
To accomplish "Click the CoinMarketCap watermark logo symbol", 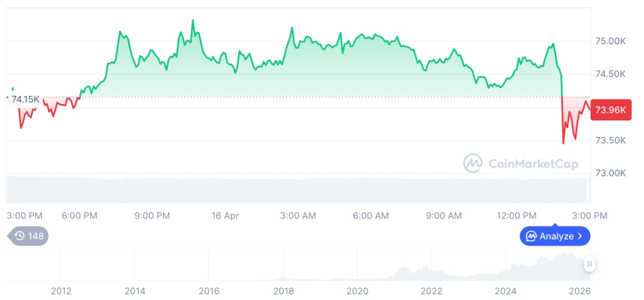I will [473, 163].
